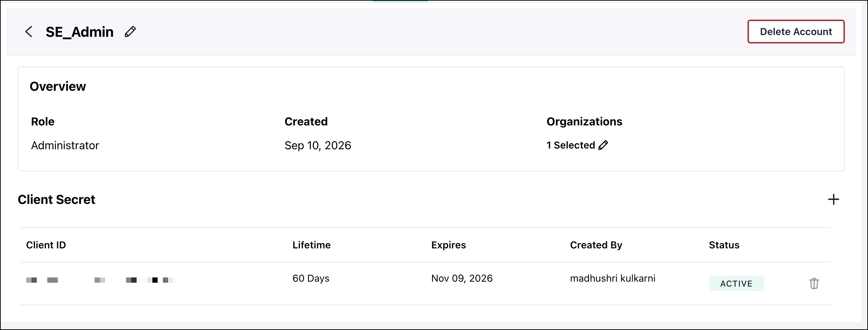Edit the SE_Admin account name pencil
Screen dimensions: 868x330
(x=130, y=32)
